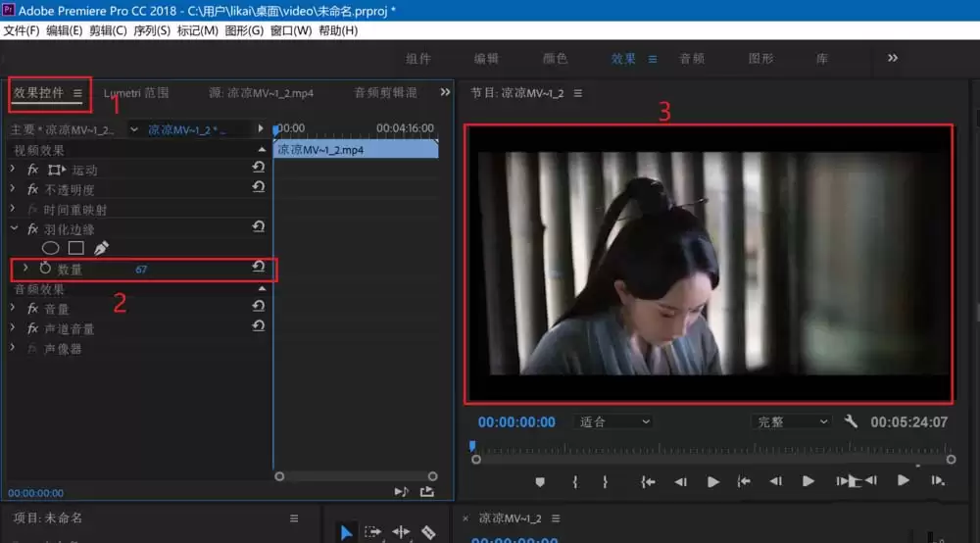Toggle the 羽化边缘 fx effect switch
Image resolution: width=980 pixels, height=543 pixels.
[x=32, y=228]
